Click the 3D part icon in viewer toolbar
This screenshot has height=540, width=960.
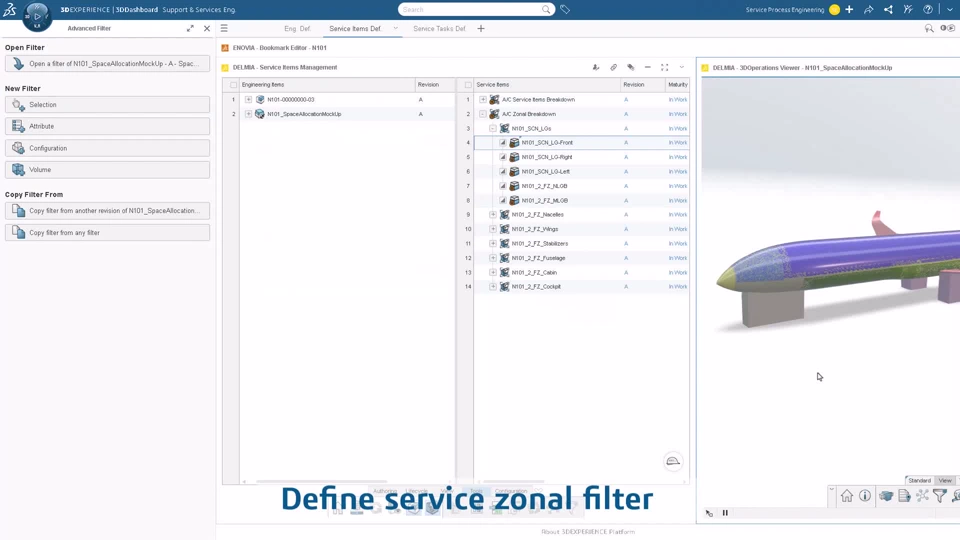coord(886,496)
